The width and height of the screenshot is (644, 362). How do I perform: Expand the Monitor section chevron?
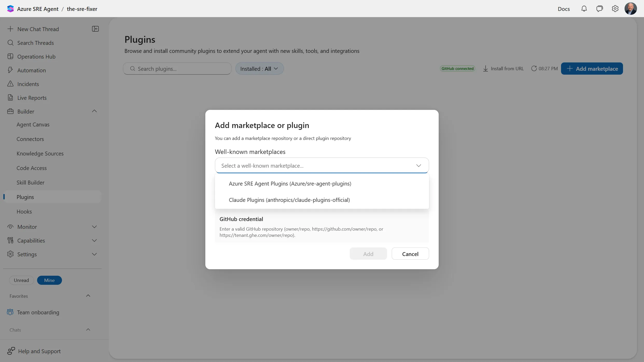click(x=94, y=227)
